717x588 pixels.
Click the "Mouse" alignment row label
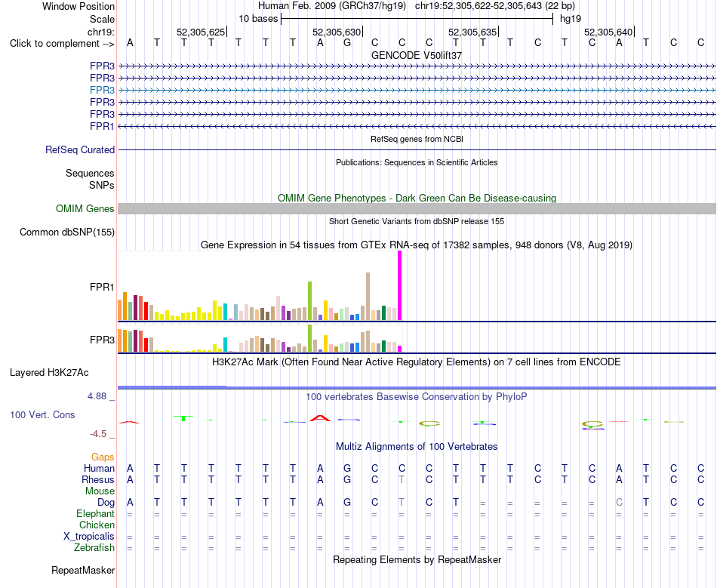pos(100,491)
